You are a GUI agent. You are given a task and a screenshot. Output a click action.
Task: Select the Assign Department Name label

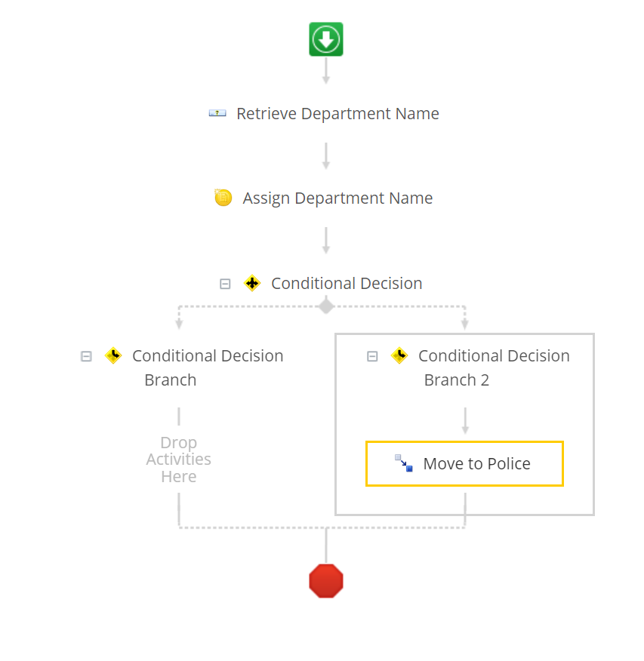coord(337,198)
